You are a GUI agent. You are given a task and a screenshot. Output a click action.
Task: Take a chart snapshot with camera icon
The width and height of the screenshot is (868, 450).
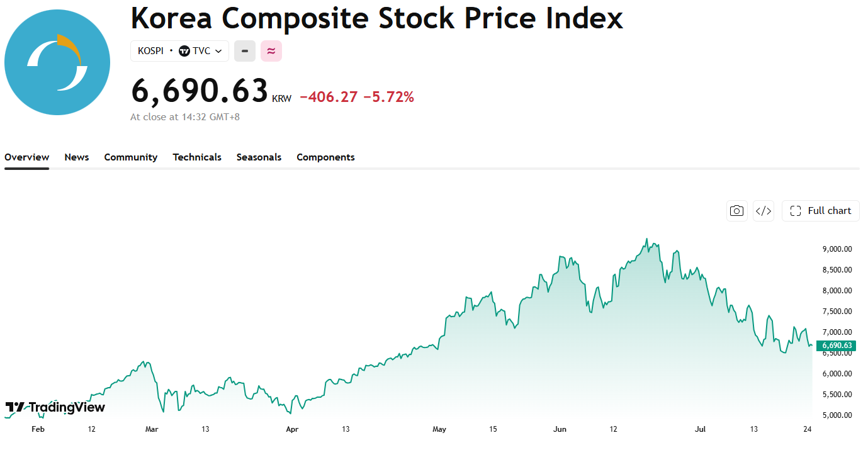click(736, 211)
